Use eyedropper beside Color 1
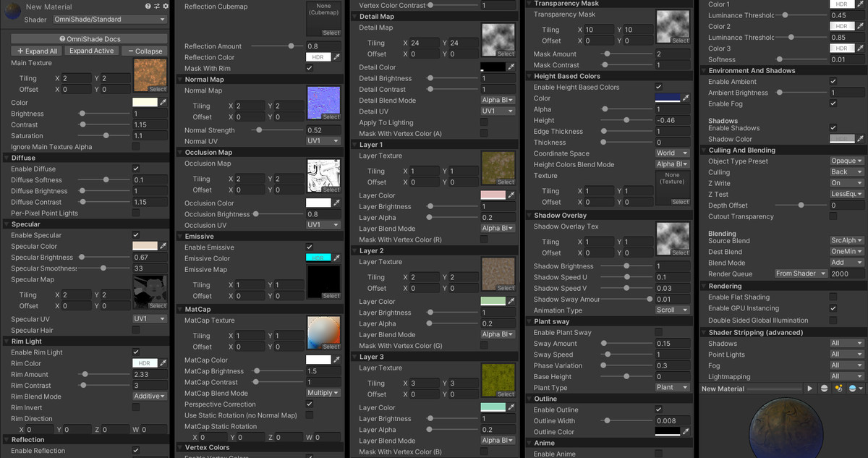The image size is (868, 458). (860, 4)
